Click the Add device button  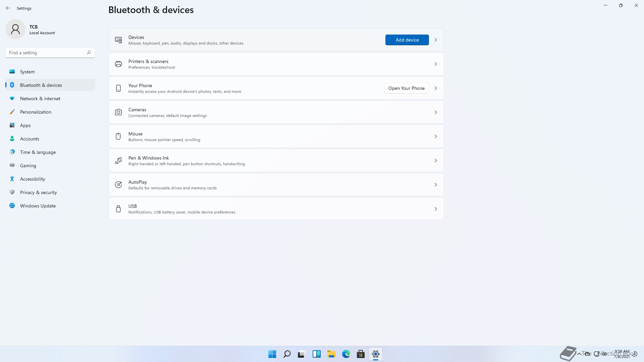point(407,40)
